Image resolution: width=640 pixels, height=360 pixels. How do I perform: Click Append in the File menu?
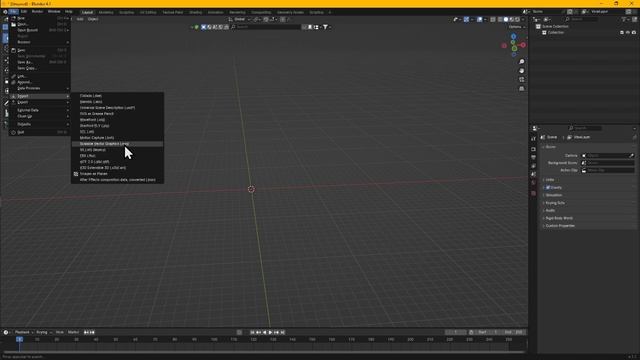click(40, 82)
